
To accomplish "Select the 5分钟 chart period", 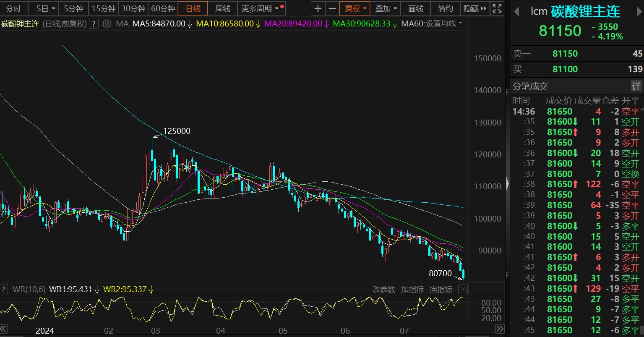I will [x=73, y=8].
